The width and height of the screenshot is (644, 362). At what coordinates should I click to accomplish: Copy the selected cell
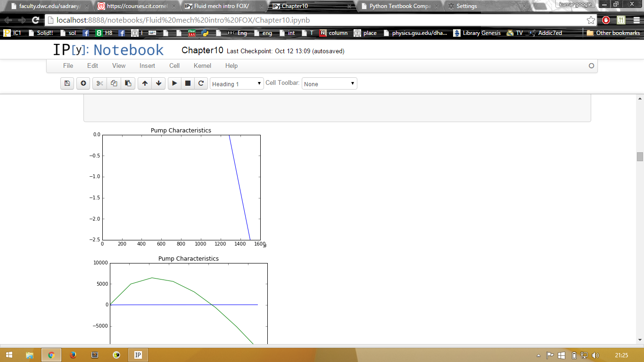114,83
